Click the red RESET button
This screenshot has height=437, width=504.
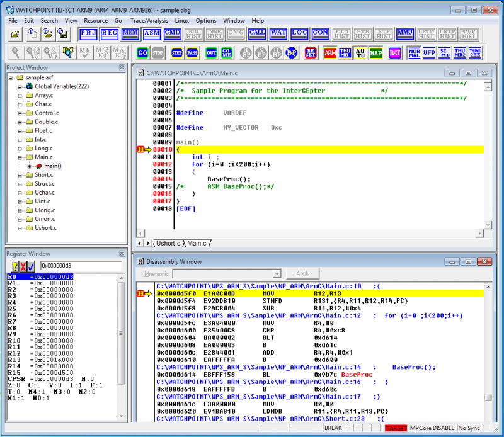[x=311, y=53]
